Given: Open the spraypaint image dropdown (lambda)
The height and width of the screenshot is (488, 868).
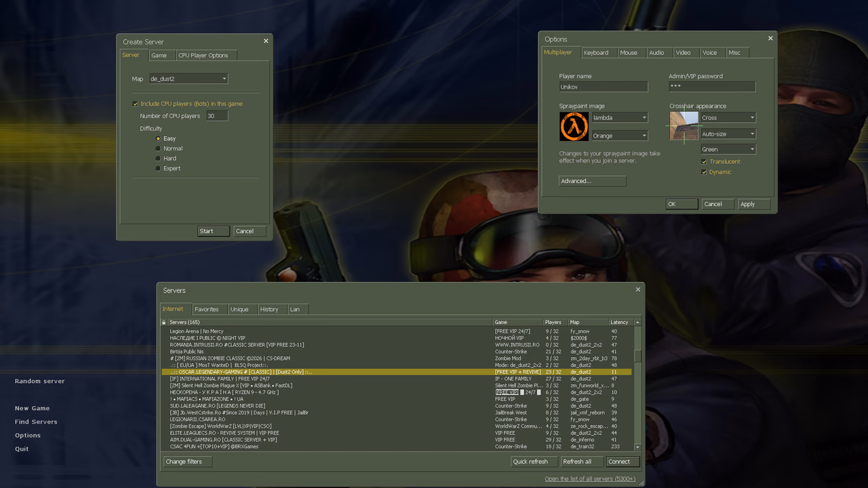Looking at the screenshot, I should 620,117.
